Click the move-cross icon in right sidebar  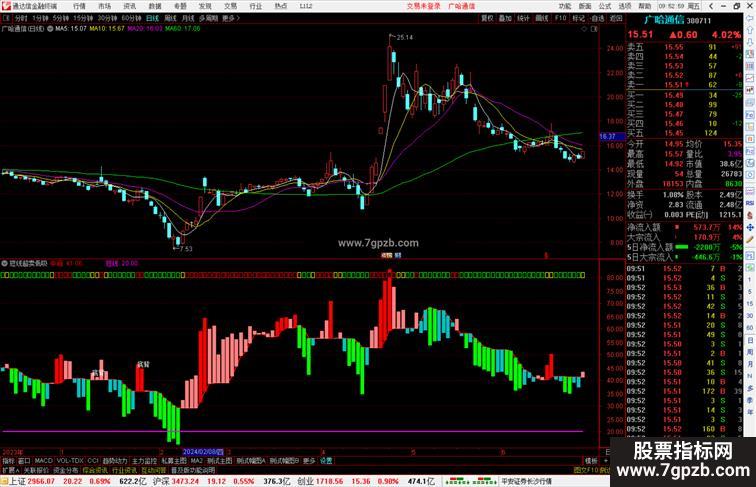pyautogui.click(x=750, y=227)
